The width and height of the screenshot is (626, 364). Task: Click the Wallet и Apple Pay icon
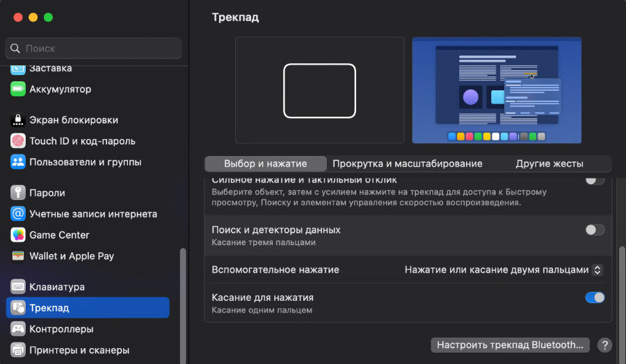(17, 256)
